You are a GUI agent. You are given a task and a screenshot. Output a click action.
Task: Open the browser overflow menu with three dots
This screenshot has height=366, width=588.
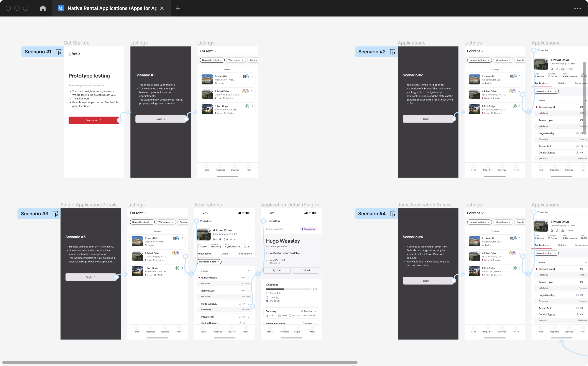[578, 8]
